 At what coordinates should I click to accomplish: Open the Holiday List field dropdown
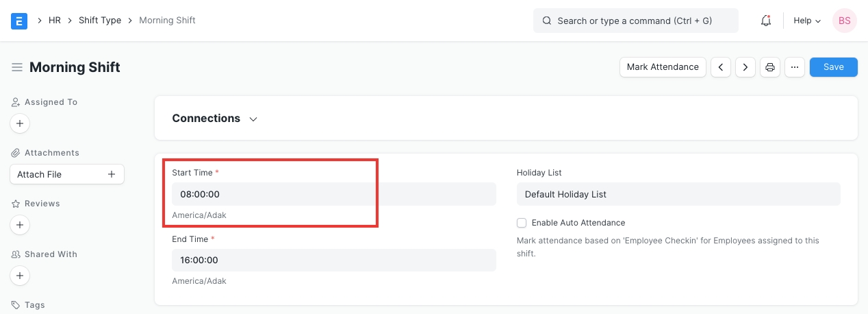click(x=678, y=194)
